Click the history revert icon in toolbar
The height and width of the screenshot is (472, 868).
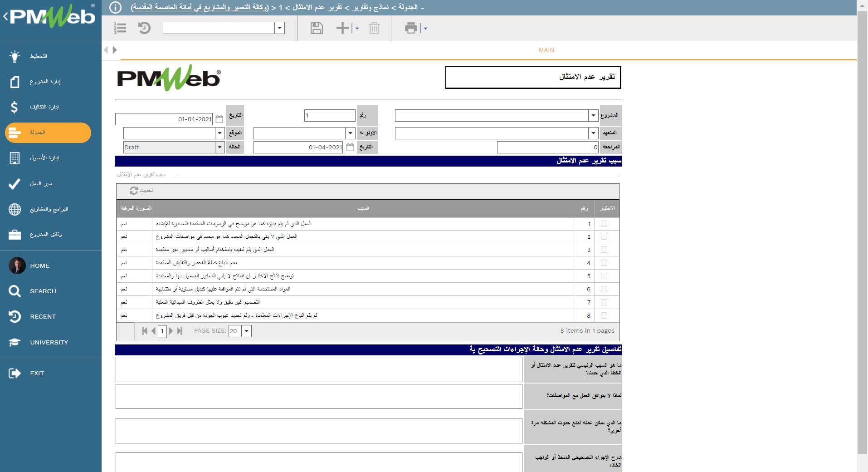[x=144, y=28]
